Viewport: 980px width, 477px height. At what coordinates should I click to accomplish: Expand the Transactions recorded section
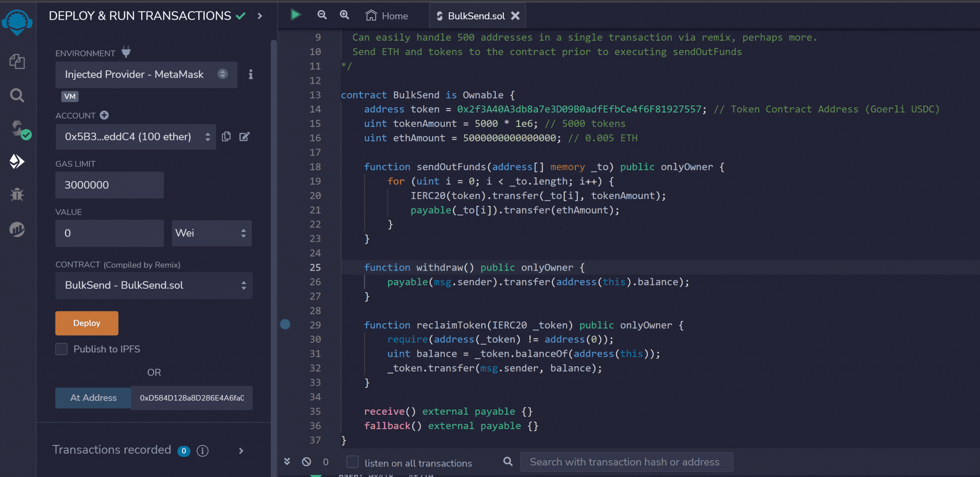241,451
